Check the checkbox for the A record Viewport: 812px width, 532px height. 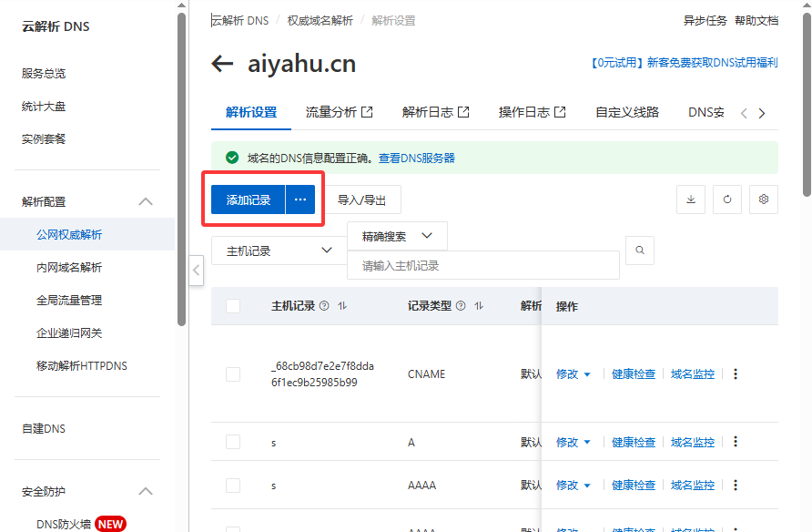point(233,442)
